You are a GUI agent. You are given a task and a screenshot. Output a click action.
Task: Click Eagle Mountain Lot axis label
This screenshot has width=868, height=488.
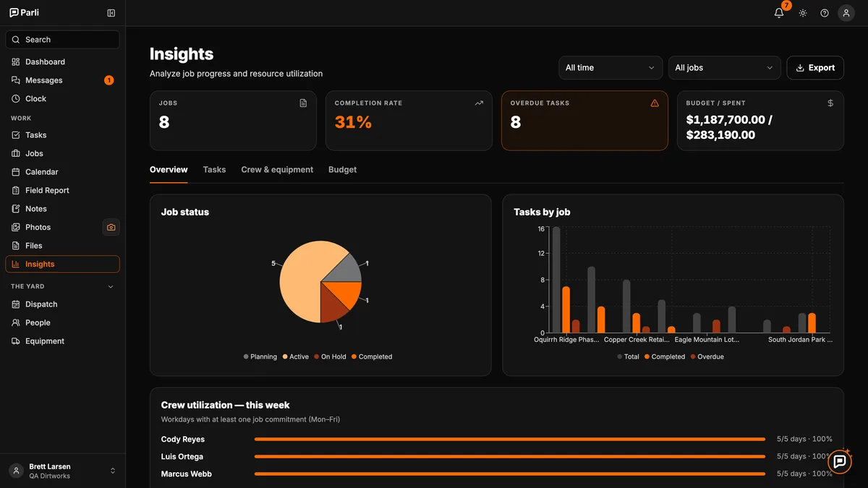(707, 339)
